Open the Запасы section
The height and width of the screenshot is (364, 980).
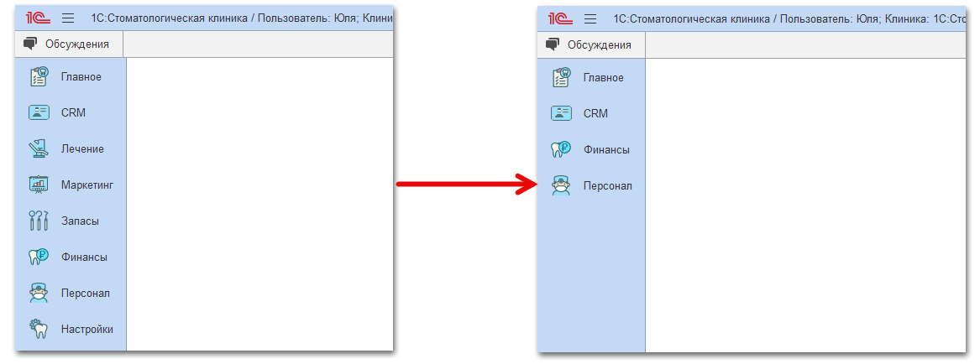80,221
